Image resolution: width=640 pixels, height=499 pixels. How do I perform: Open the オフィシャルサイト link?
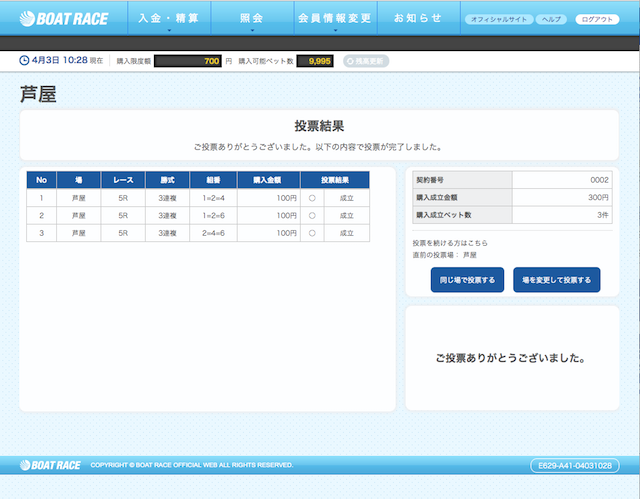[497, 19]
